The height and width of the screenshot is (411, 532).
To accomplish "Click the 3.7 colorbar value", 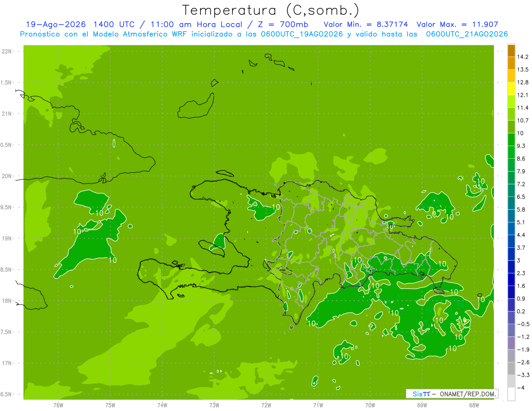I will [x=521, y=247].
